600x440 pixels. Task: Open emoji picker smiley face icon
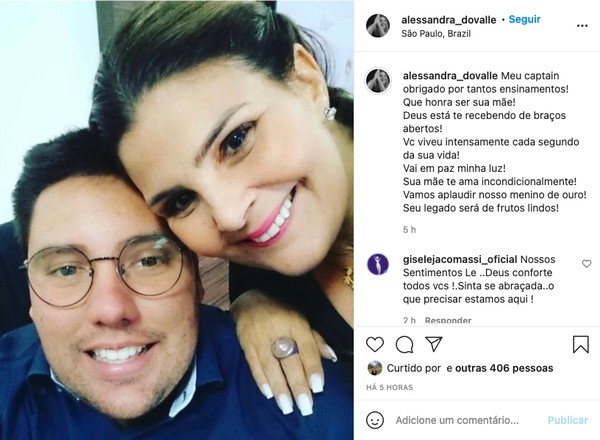[x=375, y=420]
